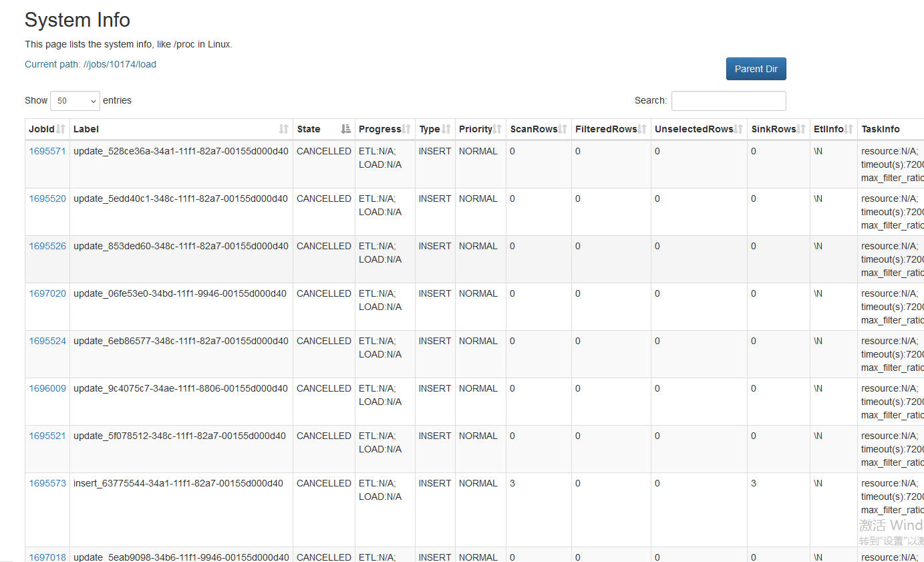Image resolution: width=924 pixels, height=562 pixels.
Task: Sort by Type column arrows
Action: (446, 129)
